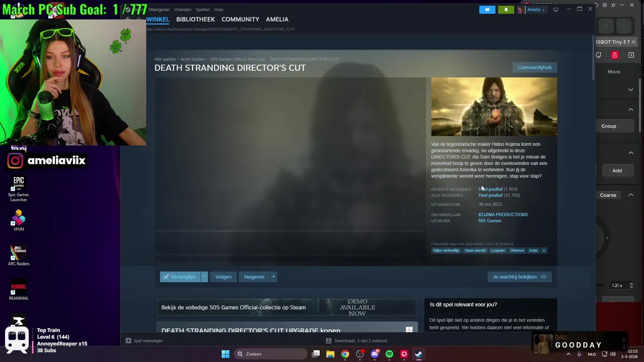644x362 pixels.
Task: Open 505 Games publisher link
Action: (490, 221)
